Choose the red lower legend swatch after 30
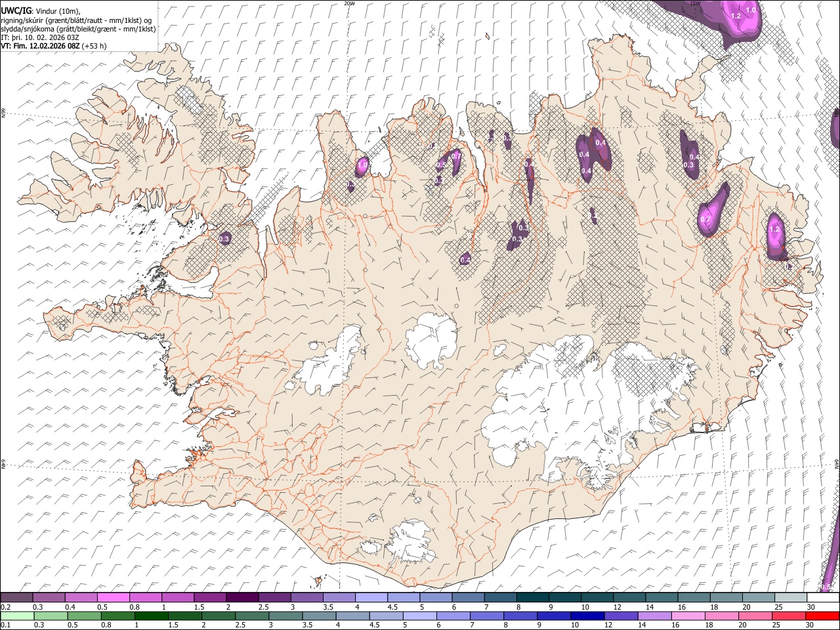Image resolution: width=840 pixels, height=630 pixels. click(822, 616)
